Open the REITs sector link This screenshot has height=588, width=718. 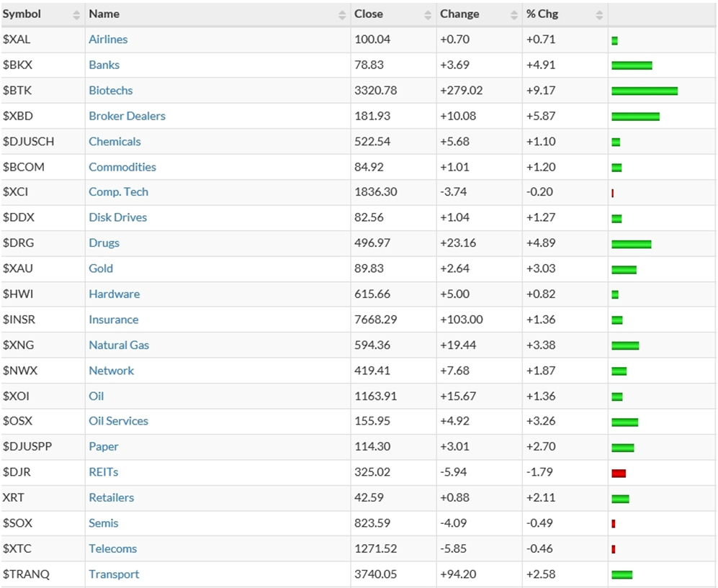(x=104, y=472)
